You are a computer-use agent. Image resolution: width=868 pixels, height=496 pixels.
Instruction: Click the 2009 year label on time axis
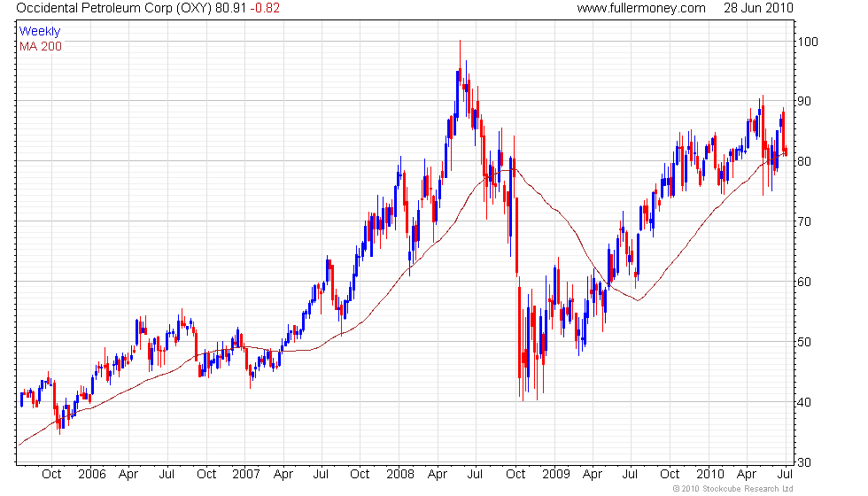pyautogui.click(x=556, y=475)
